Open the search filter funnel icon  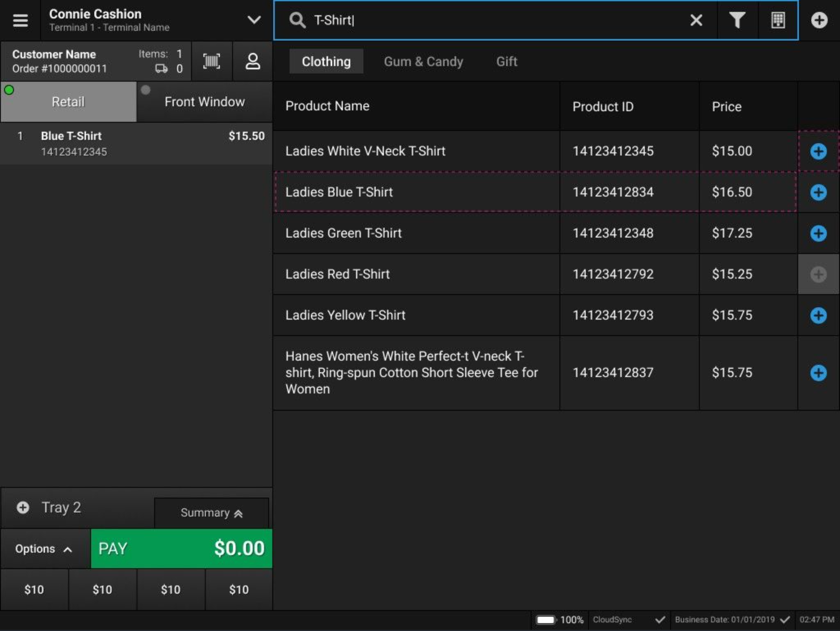point(737,20)
